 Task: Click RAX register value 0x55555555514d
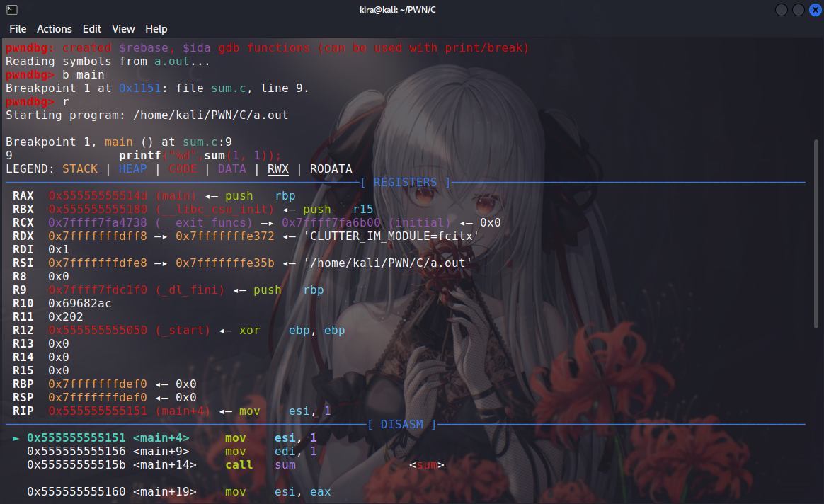[98, 195]
